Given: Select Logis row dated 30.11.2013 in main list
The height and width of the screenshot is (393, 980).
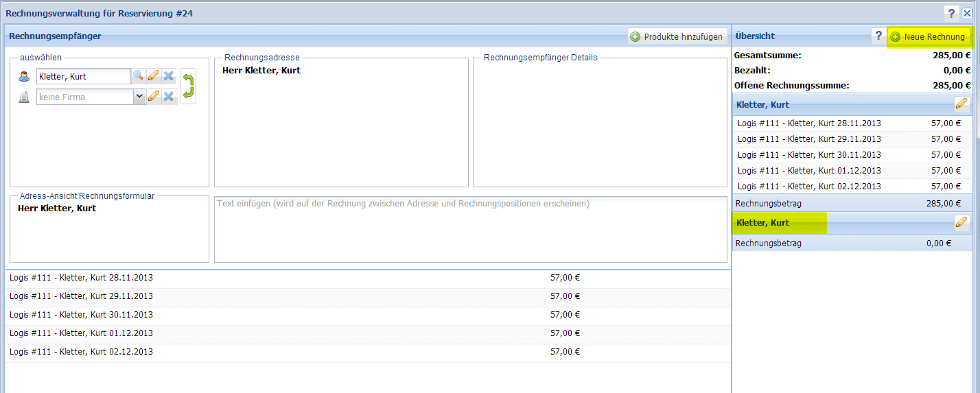Looking at the screenshot, I should 275,315.
